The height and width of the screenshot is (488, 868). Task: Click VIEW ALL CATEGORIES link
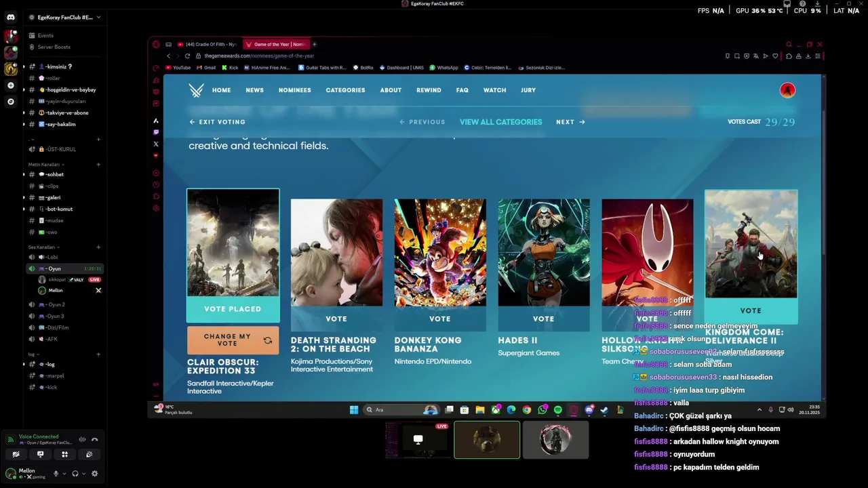click(x=500, y=122)
